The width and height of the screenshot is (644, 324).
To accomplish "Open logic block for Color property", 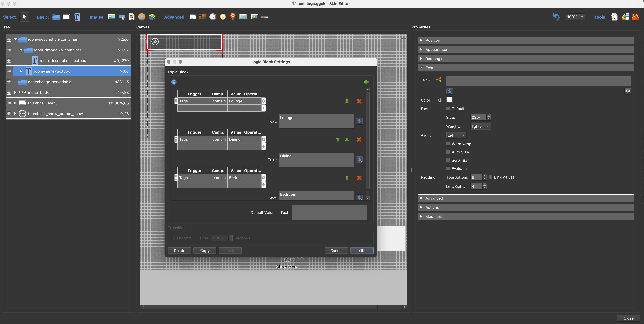I will coord(439,100).
